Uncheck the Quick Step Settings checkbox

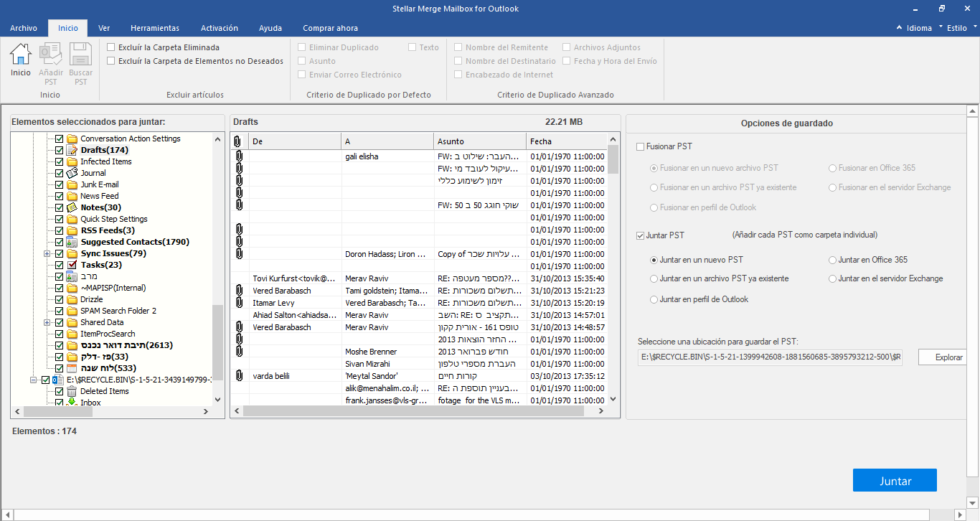point(60,219)
